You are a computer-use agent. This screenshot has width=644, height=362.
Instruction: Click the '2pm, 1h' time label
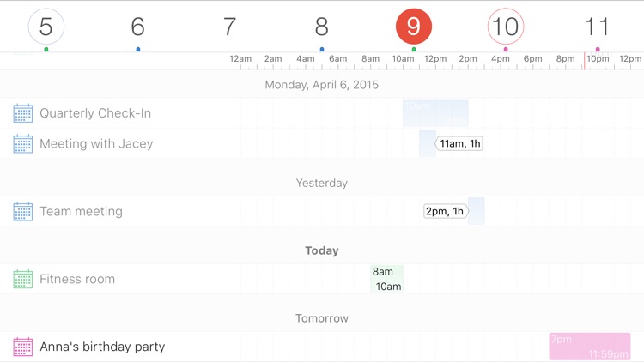point(446,211)
